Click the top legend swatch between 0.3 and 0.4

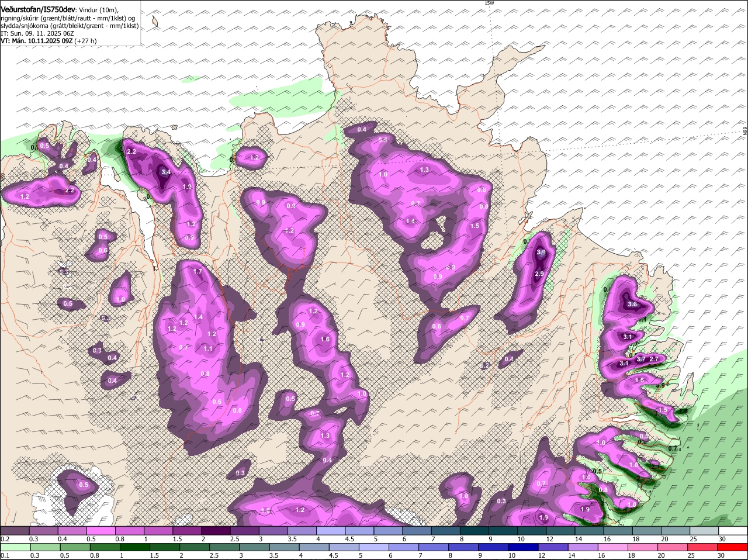pyautogui.click(x=43, y=530)
